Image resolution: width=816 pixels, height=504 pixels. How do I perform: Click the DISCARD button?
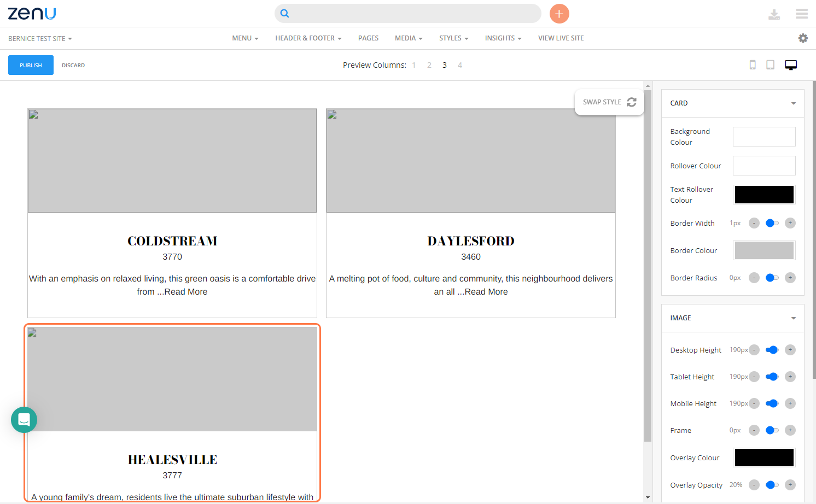(x=73, y=66)
